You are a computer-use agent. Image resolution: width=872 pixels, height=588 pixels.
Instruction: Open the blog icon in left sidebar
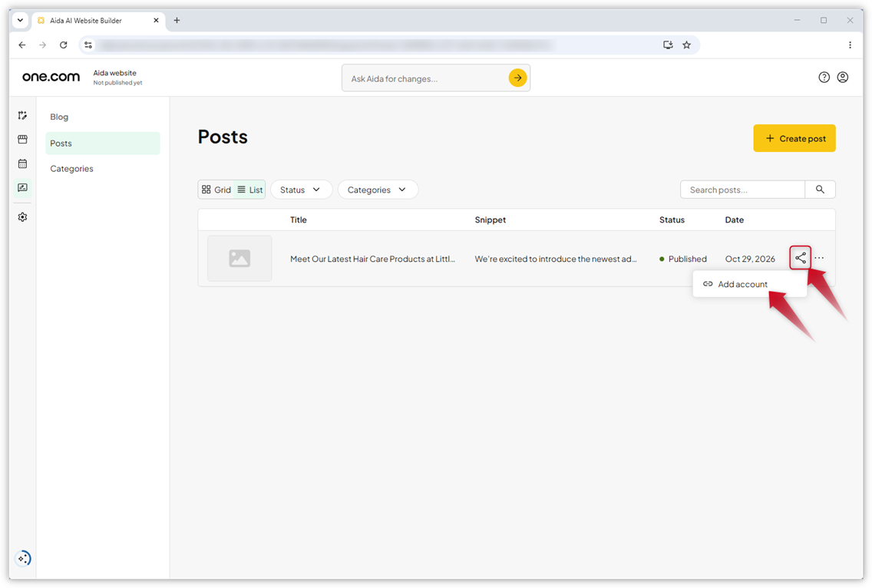click(x=22, y=188)
